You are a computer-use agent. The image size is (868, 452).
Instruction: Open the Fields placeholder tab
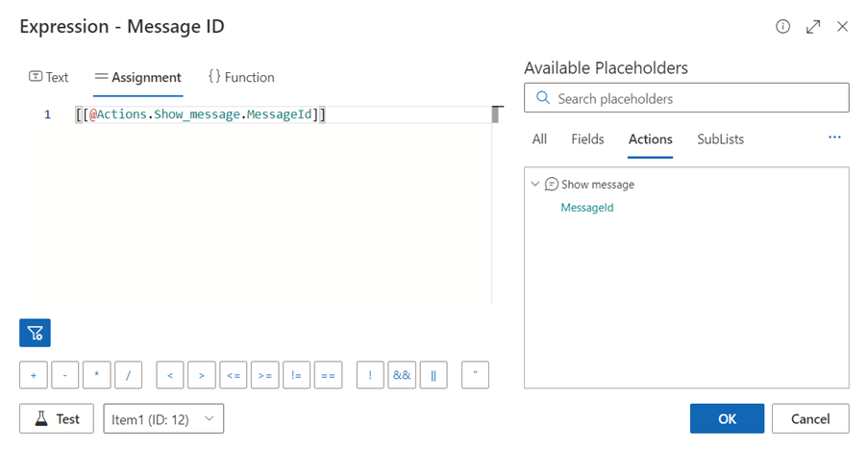point(587,139)
